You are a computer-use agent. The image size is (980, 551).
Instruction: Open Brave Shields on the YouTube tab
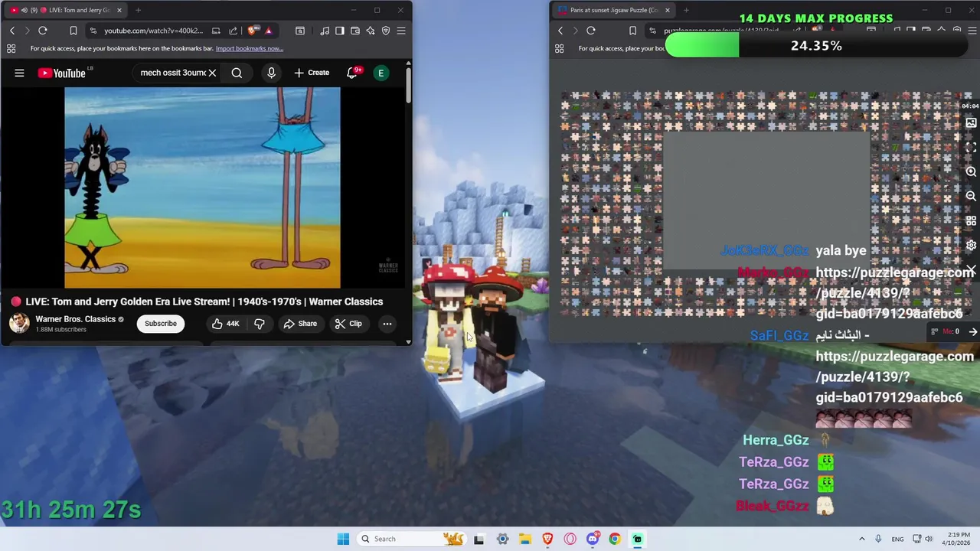(x=252, y=31)
